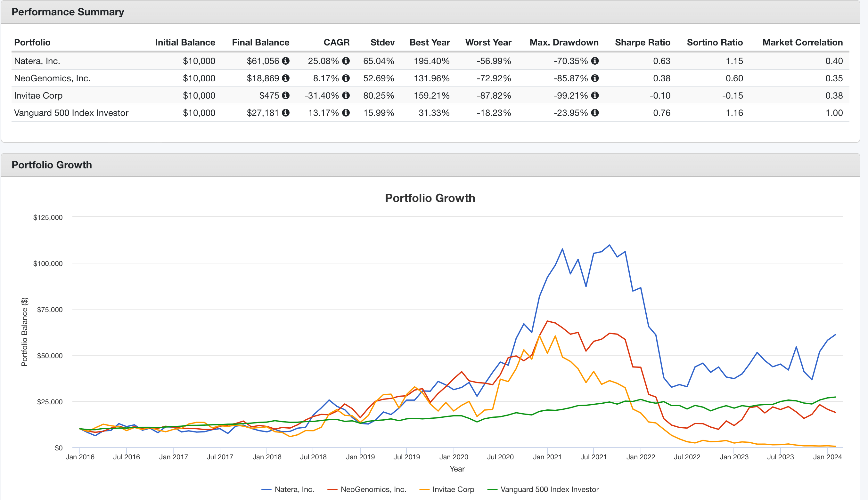This screenshot has height=500, width=868.
Task: Click info icon beside Natera final balance $61,056
Action: click(x=286, y=61)
